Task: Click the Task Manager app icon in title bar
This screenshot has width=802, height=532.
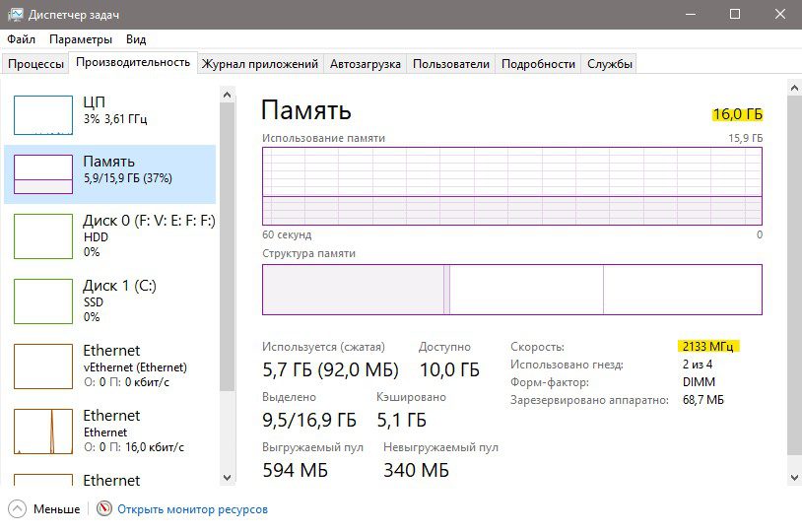Action: coord(16,15)
